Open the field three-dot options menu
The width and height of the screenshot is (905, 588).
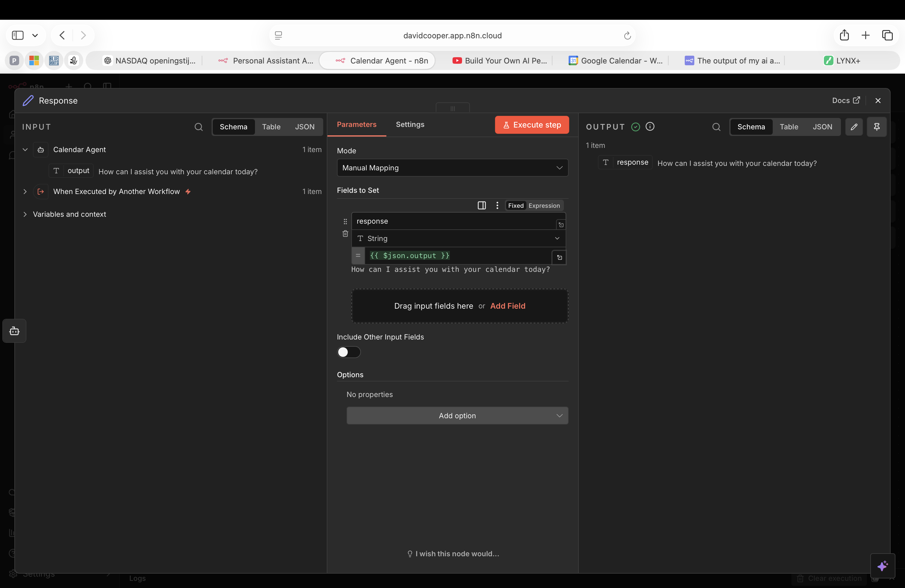pyautogui.click(x=497, y=205)
